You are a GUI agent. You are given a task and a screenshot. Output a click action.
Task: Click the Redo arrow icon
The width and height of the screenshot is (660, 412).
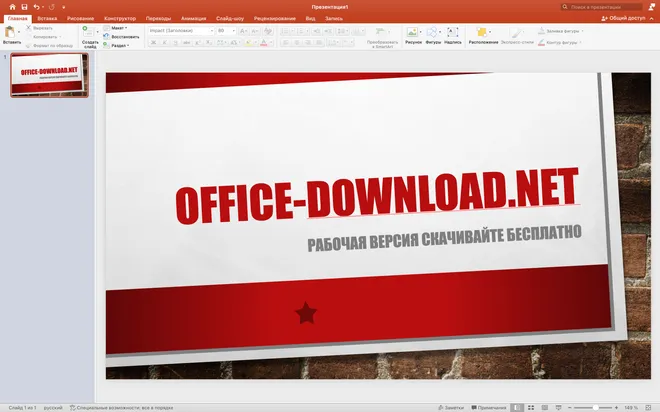click(x=52, y=7)
